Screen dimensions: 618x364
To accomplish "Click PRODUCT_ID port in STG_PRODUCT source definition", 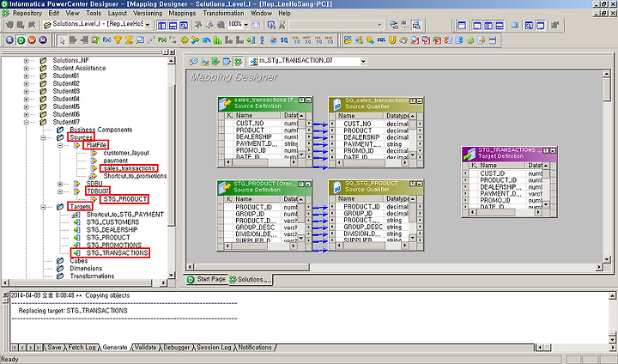I will click(x=253, y=207).
